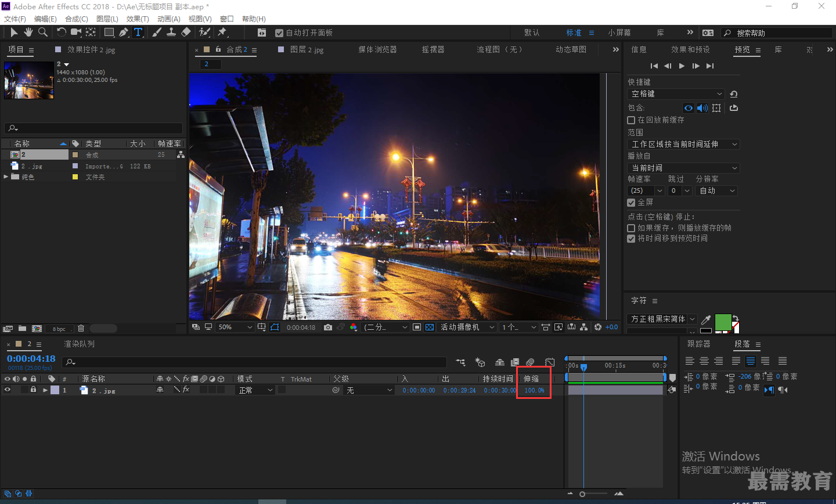836x504 pixels.
Task: Open the play from 当前时间 dropdown
Action: point(684,168)
